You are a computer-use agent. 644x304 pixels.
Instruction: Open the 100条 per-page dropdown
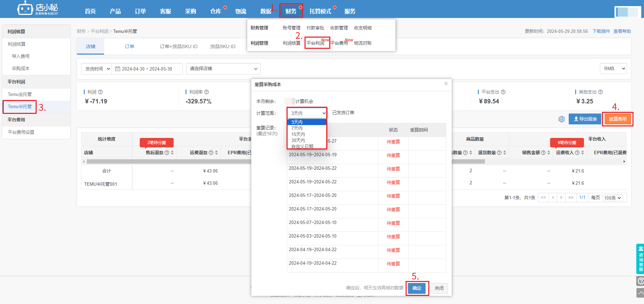pyautogui.click(x=612, y=198)
